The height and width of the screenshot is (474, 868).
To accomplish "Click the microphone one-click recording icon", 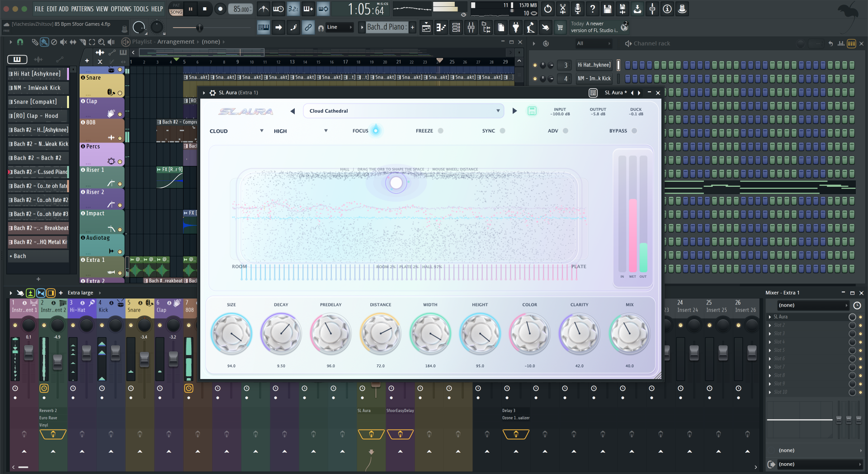I will [x=578, y=9].
